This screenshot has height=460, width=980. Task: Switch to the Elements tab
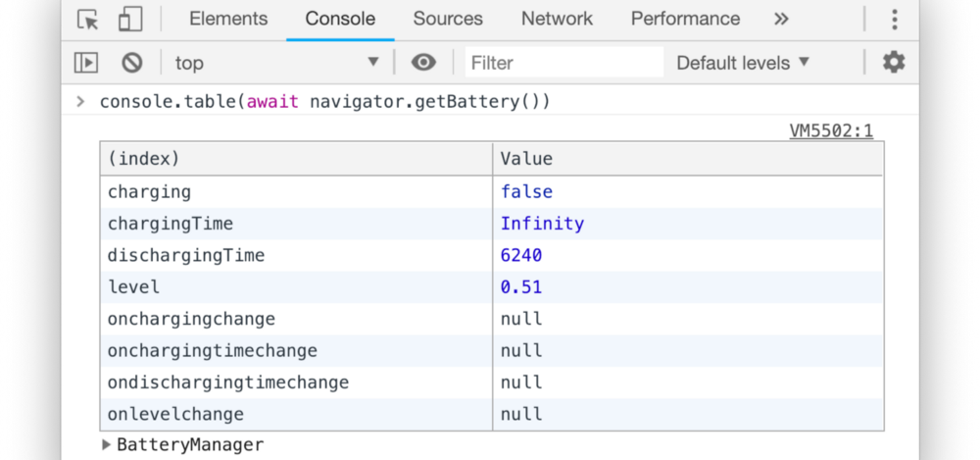227,20
